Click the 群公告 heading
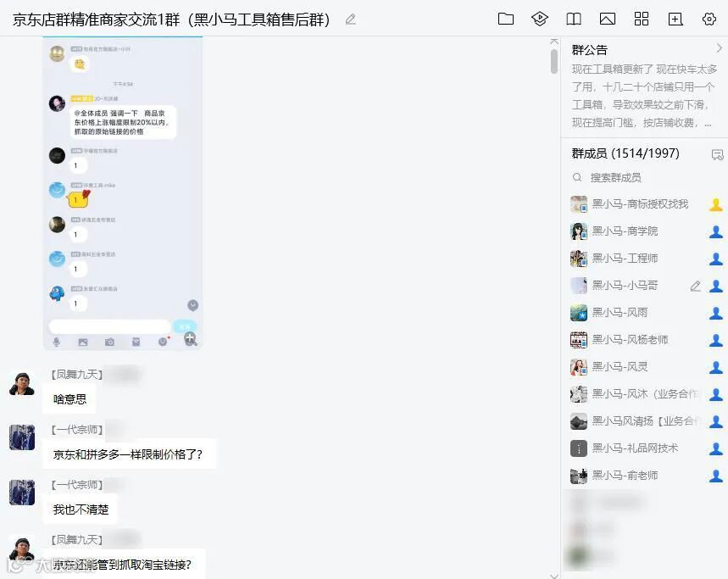728x579 pixels. coord(590,50)
